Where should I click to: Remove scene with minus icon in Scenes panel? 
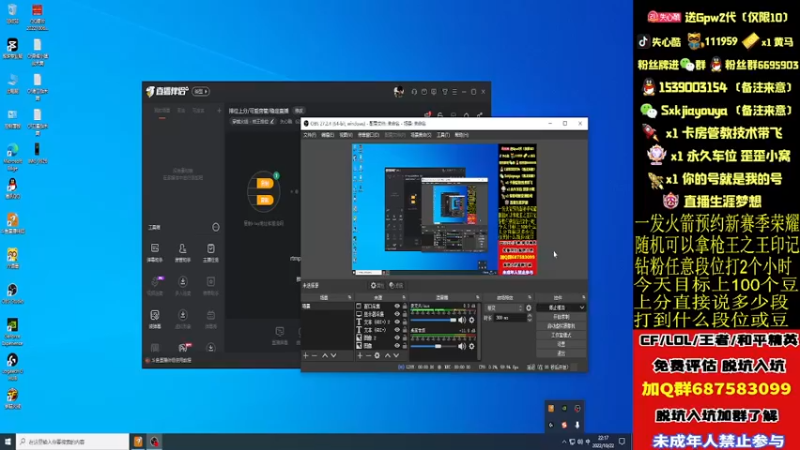[314, 356]
